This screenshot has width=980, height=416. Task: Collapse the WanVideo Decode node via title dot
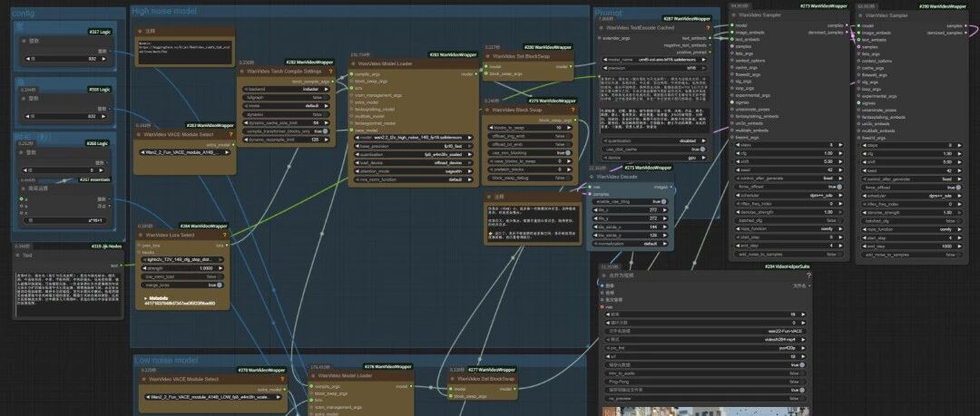[x=592, y=177]
